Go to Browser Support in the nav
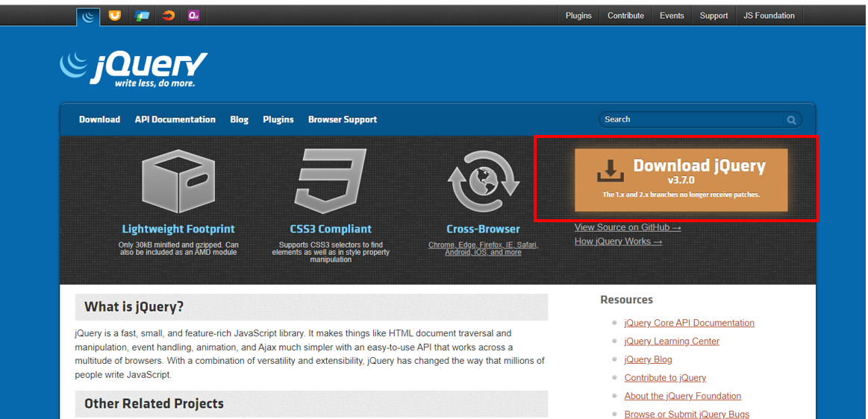 click(x=343, y=119)
